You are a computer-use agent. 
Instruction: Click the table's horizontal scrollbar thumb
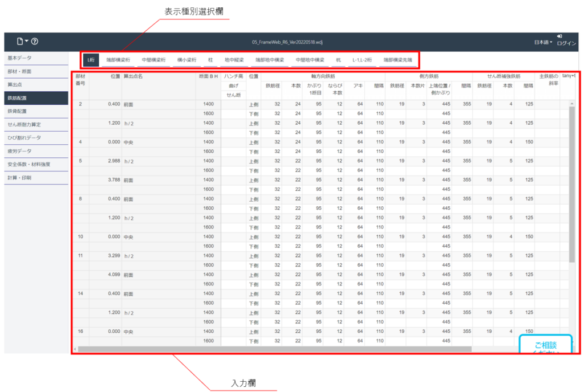pos(274,349)
